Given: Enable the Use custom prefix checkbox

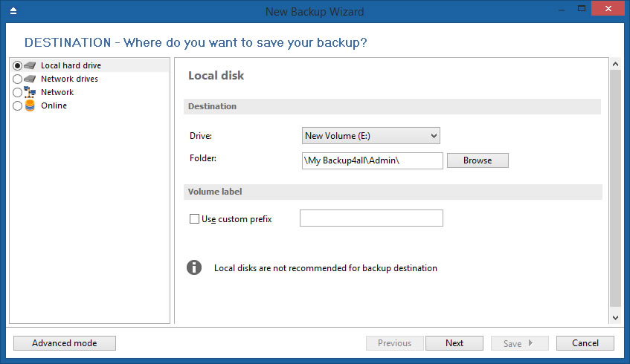Looking at the screenshot, I should point(194,218).
